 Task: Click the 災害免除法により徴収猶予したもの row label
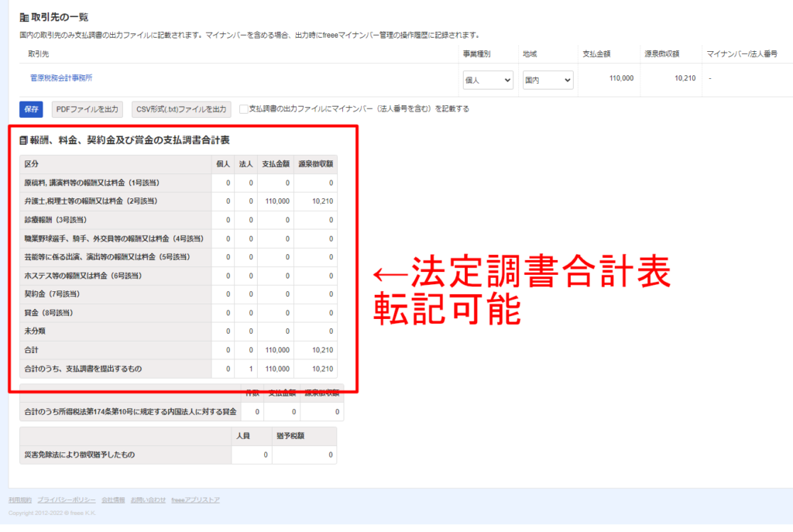pyautogui.click(x=79, y=455)
